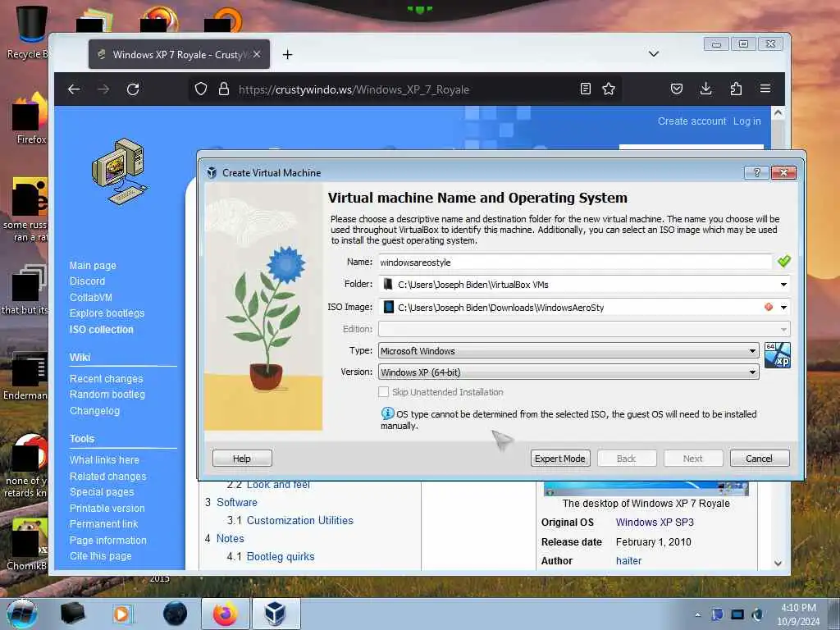Click the crustywindo.ws computer logo
The width and height of the screenshot is (840, 630).
click(x=119, y=171)
